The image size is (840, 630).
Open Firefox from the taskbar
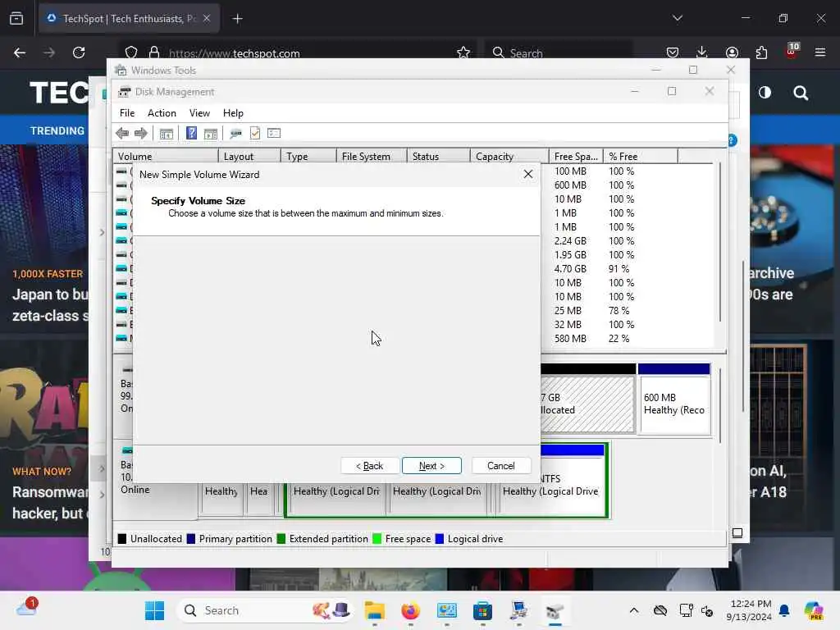(x=410, y=610)
